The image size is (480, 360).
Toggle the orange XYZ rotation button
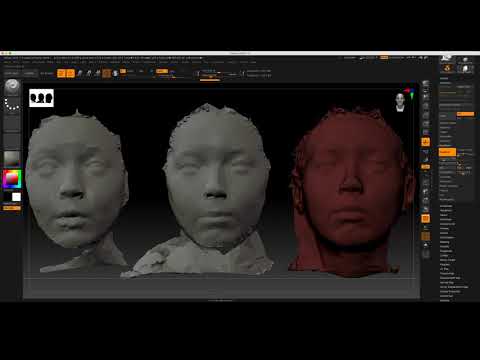point(426,167)
